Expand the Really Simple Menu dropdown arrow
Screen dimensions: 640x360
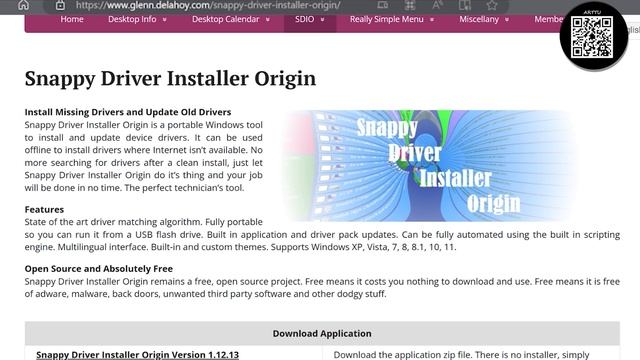(432, 20)
